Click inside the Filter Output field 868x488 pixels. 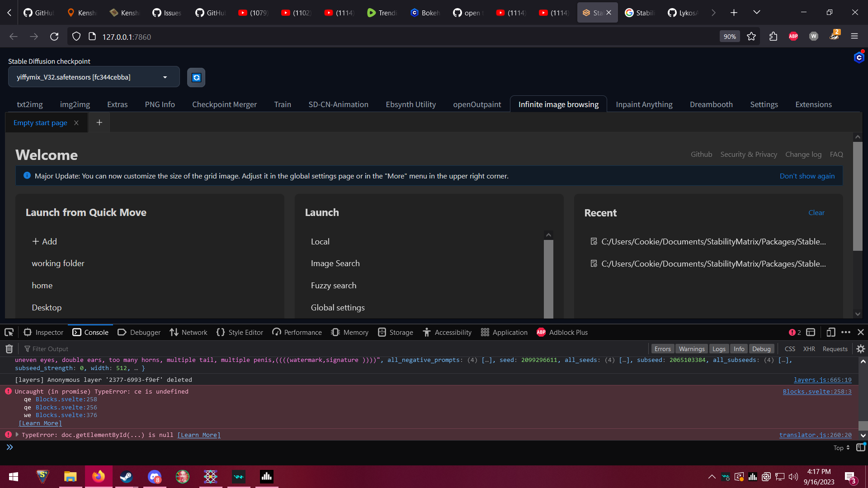[50, 348]
